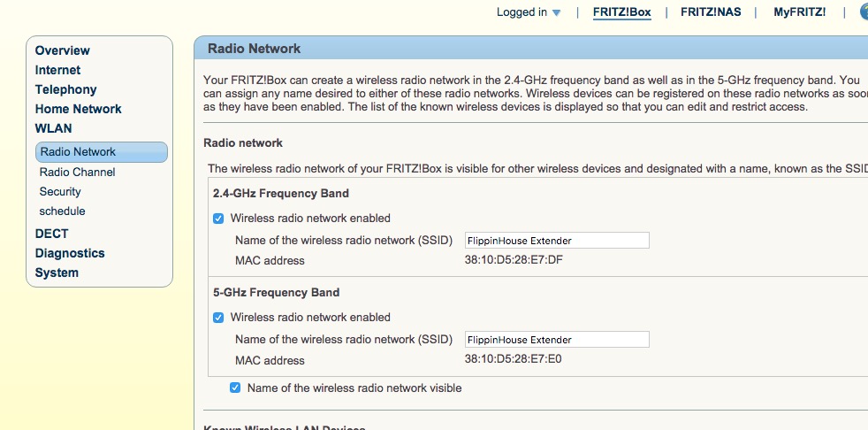This screenshot has width=868, height=430.
Task: Disable 2.4-GHz wireless radio network checkbox
Action: [x=218, y=219]
